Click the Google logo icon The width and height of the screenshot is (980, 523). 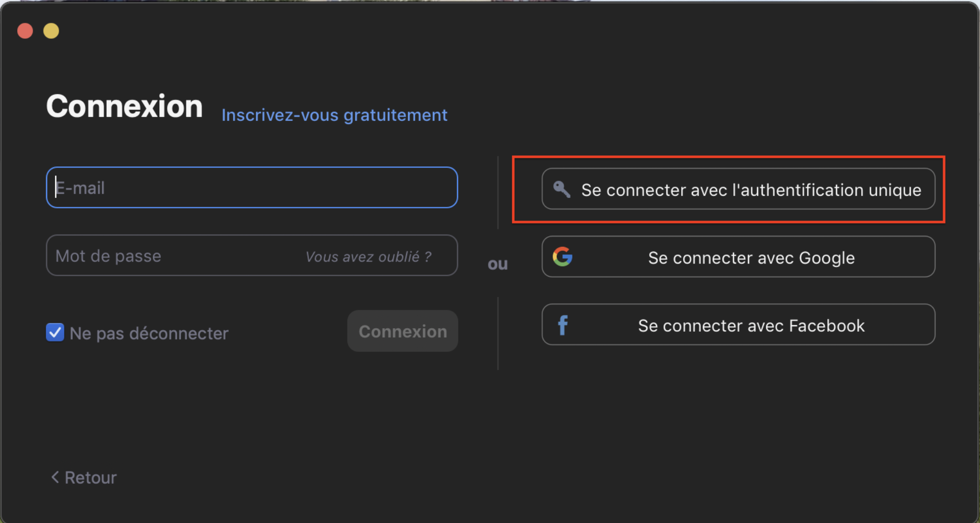[x=562, y=257]
